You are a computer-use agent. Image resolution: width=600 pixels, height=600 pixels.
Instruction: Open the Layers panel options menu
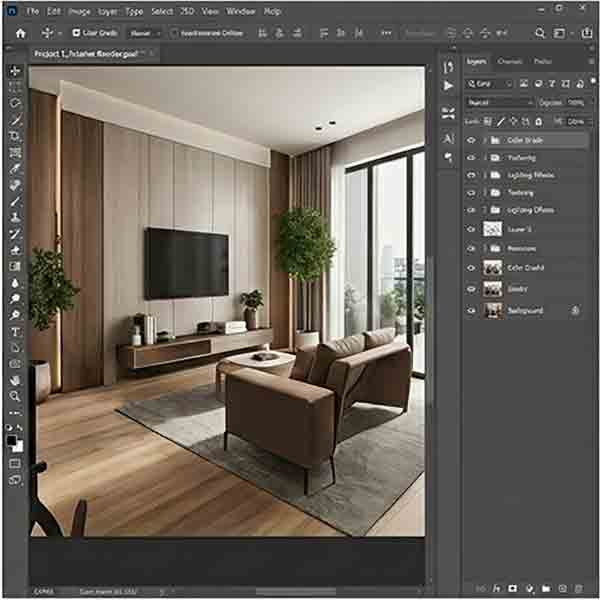(x=592, y=61)
